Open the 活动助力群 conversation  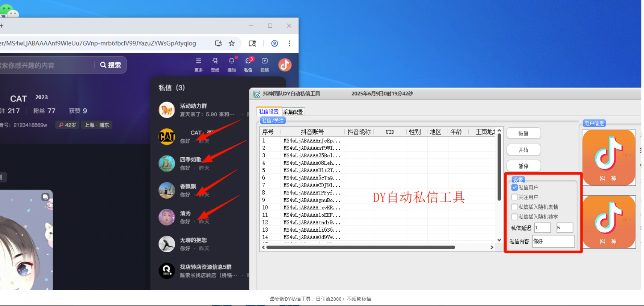click(x=203, y=110)
